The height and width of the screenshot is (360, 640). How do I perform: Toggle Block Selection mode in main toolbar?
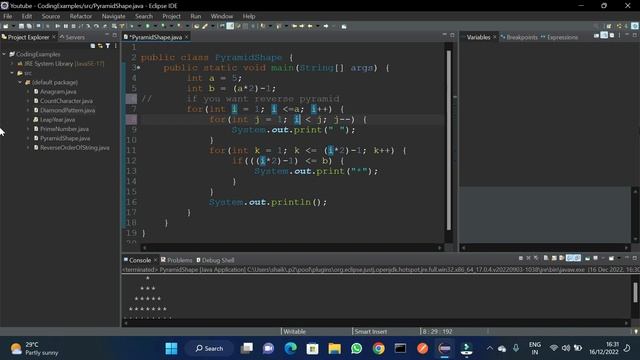click(x=245, y=26)
